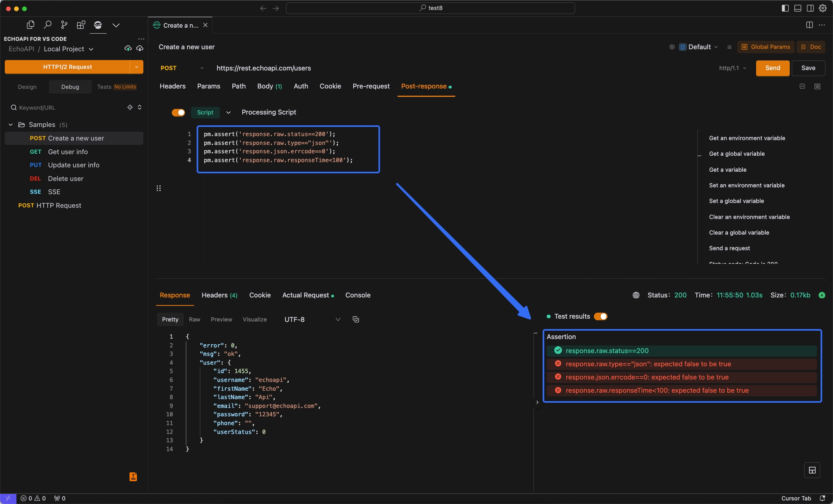833x504 pixels.
Task: Open the EchoAPI panel more options ellipsis
Action: [141, 39]
